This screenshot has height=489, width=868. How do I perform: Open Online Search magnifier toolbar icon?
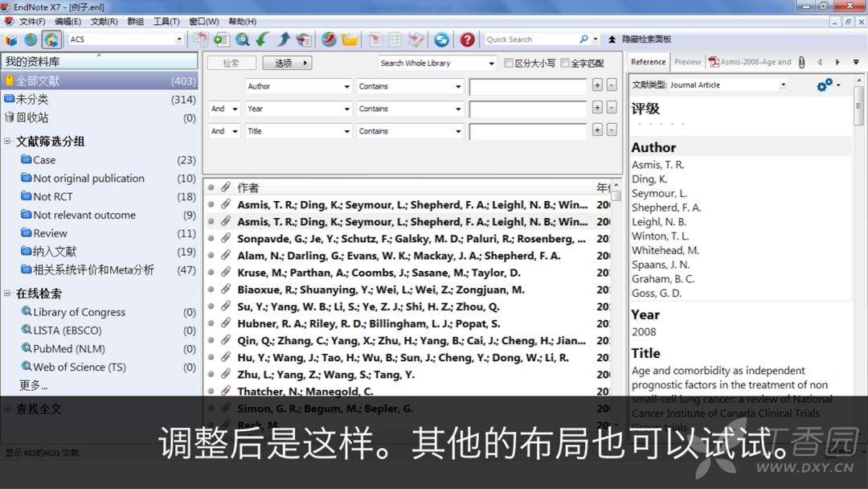(242, 39)
